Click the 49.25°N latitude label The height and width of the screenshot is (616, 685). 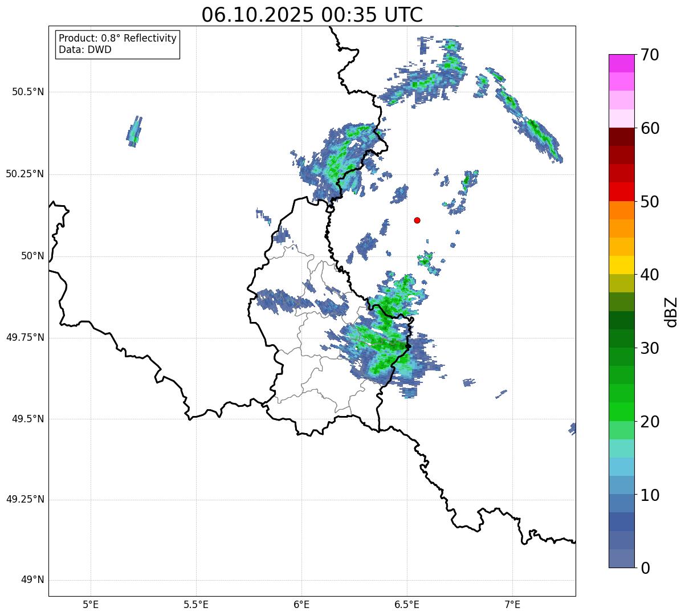pyautogui.click(x=25, y=500)
